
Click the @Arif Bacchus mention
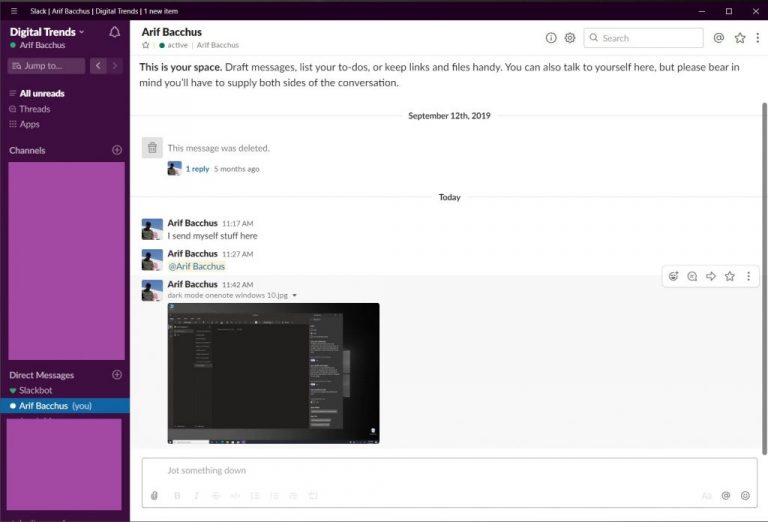196,266
